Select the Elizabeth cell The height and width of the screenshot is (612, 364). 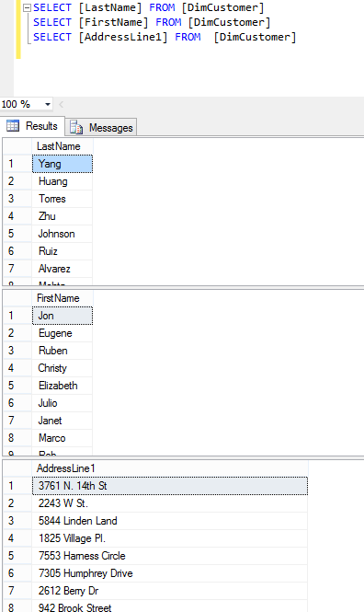coord(63,386)
